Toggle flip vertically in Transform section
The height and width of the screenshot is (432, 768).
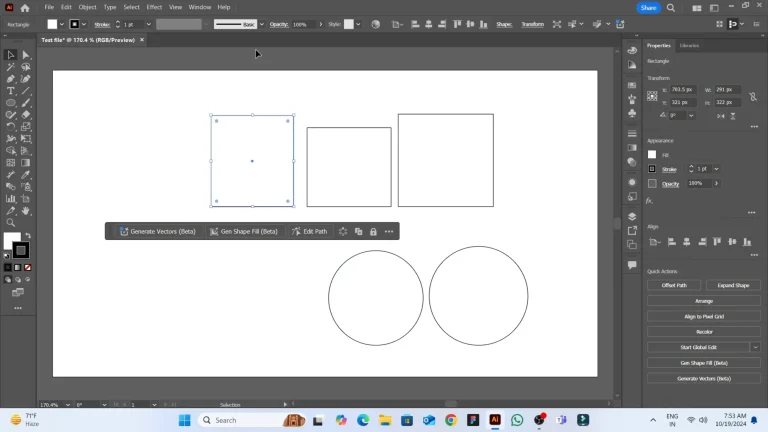[733, 116]
